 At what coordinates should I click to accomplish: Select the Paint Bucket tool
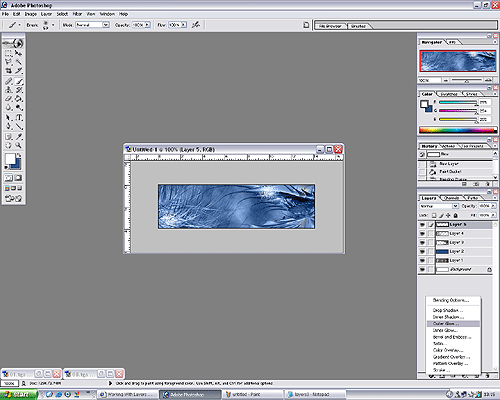pyautogui.click(x=19, y=99)
